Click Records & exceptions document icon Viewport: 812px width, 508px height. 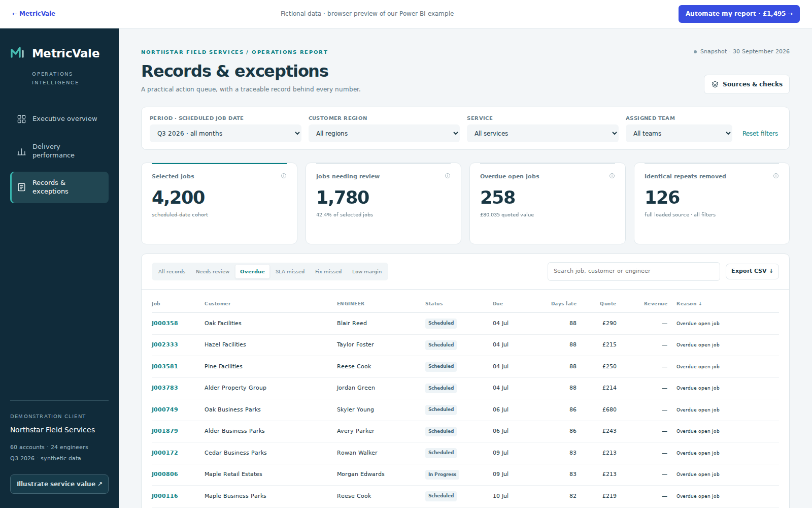[x=21, y=187]
